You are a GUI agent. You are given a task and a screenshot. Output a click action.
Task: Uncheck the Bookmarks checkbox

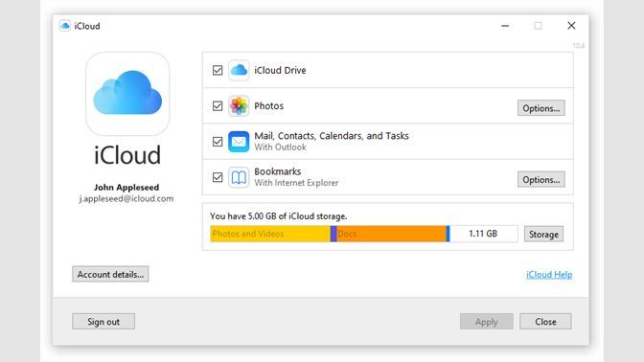point(218,177)
